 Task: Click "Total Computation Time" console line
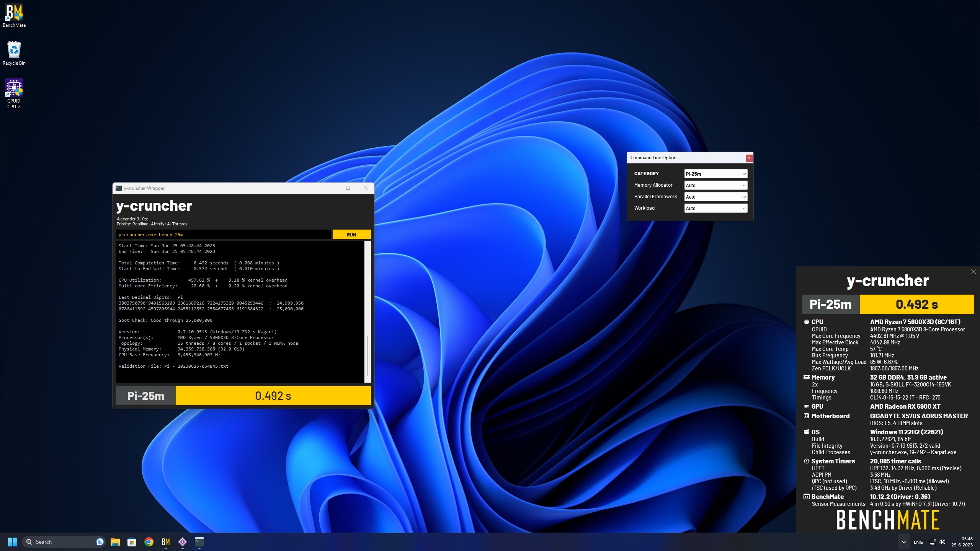click(199, 263)
